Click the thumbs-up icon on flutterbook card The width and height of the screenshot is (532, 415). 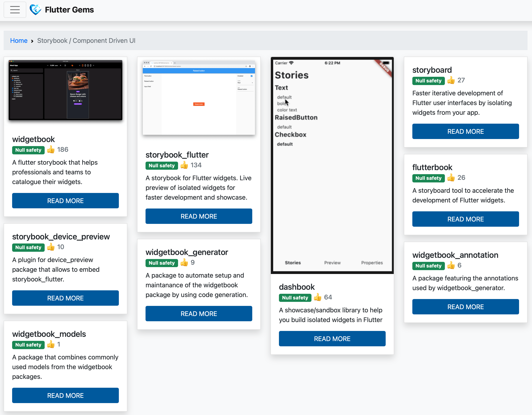tap(450, 178)
